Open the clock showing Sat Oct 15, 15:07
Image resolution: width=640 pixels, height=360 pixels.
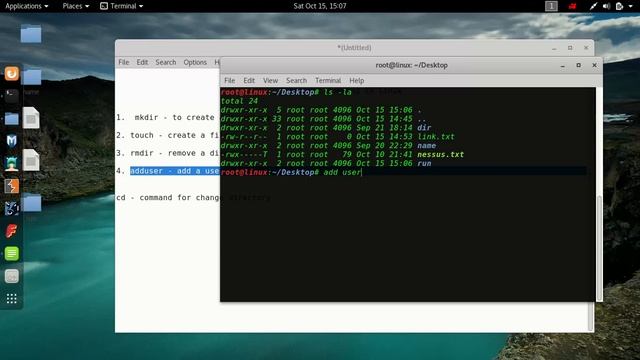pos(320,6)
